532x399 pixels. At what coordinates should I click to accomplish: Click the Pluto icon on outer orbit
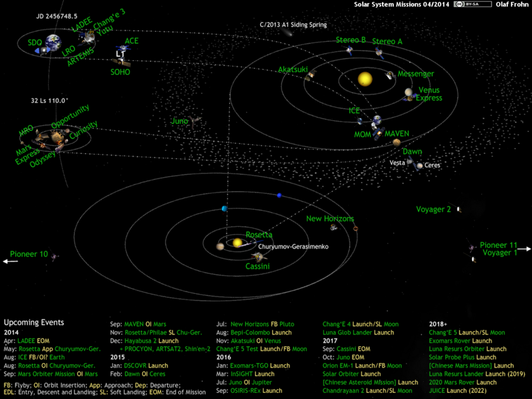coord(355,229)
